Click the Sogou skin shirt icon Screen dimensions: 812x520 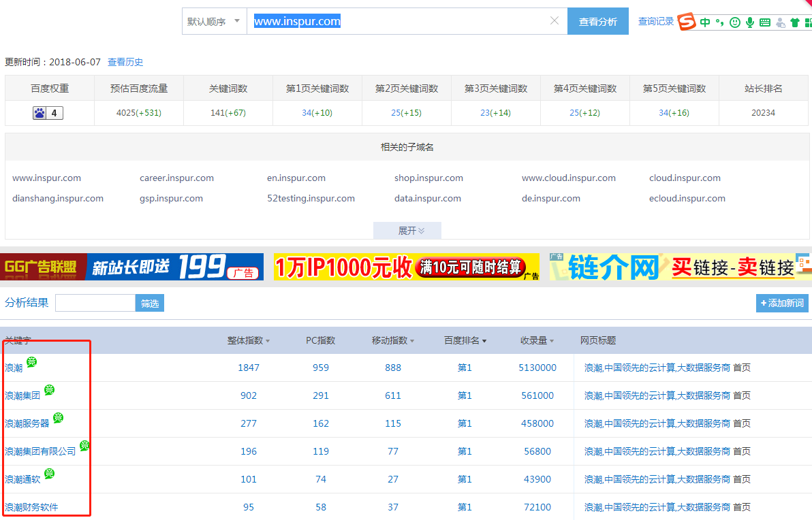click(x=795, y=22)
